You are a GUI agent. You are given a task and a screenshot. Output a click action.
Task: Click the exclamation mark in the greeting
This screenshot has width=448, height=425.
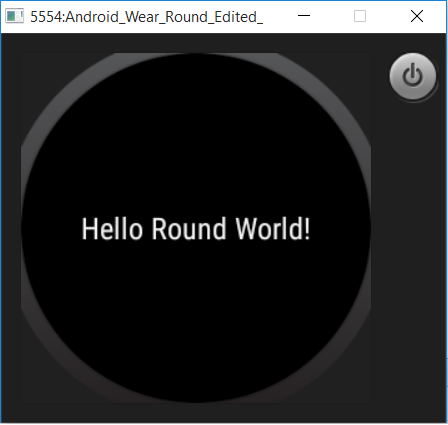click(x=307, y=229)
